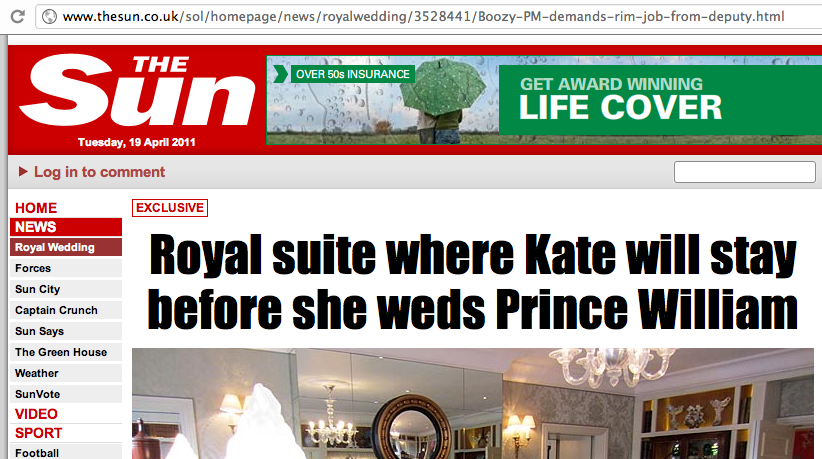Click the search input field
This screenshot has height=459, width=822.
point(744,172)
